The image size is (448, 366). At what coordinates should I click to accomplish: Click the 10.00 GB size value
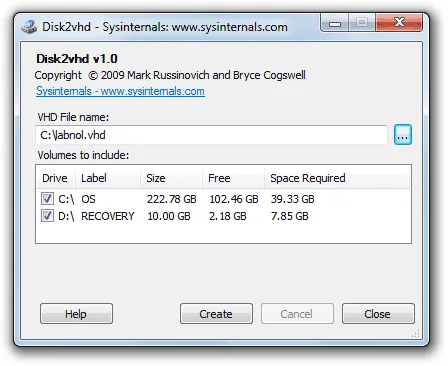(169, 216)
